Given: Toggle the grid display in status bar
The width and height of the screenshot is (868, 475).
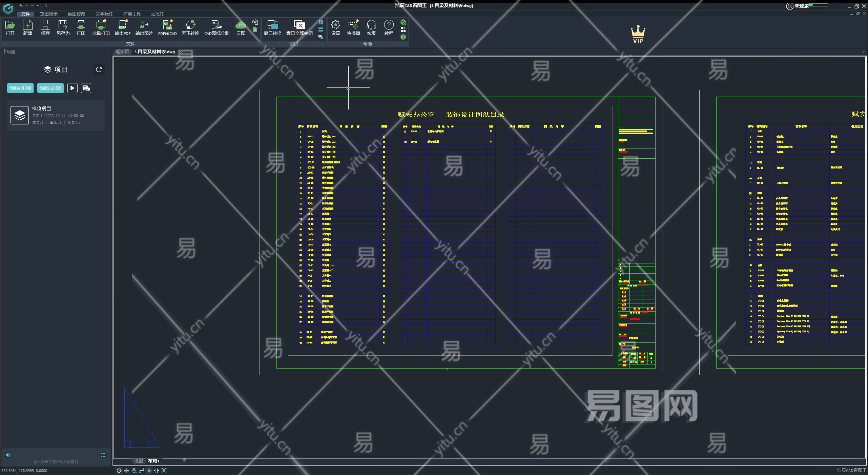Looking at the screenshot, I should (x=126, y=470).
